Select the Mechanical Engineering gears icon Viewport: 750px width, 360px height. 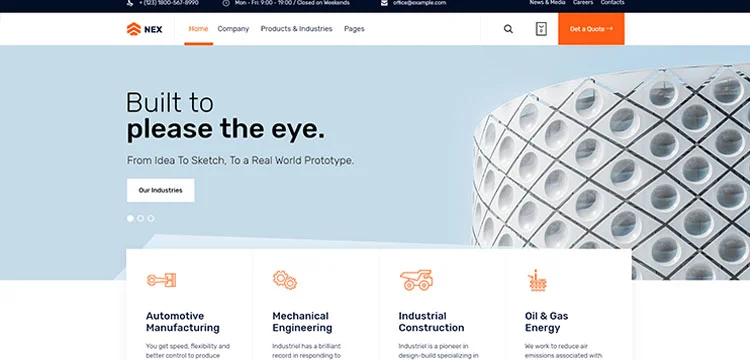285,280
